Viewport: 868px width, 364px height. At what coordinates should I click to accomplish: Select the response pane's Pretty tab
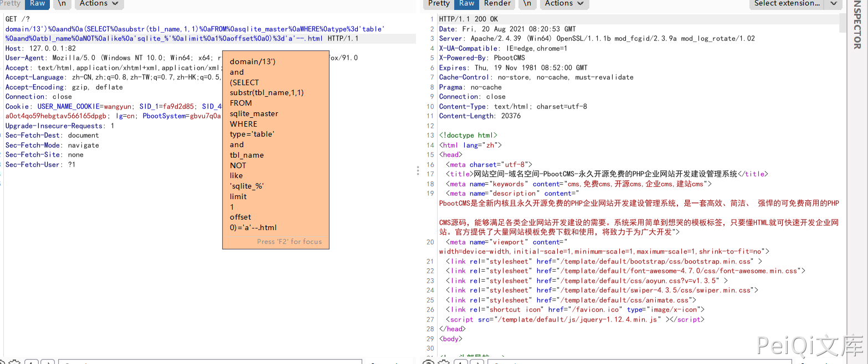(439, 3)
